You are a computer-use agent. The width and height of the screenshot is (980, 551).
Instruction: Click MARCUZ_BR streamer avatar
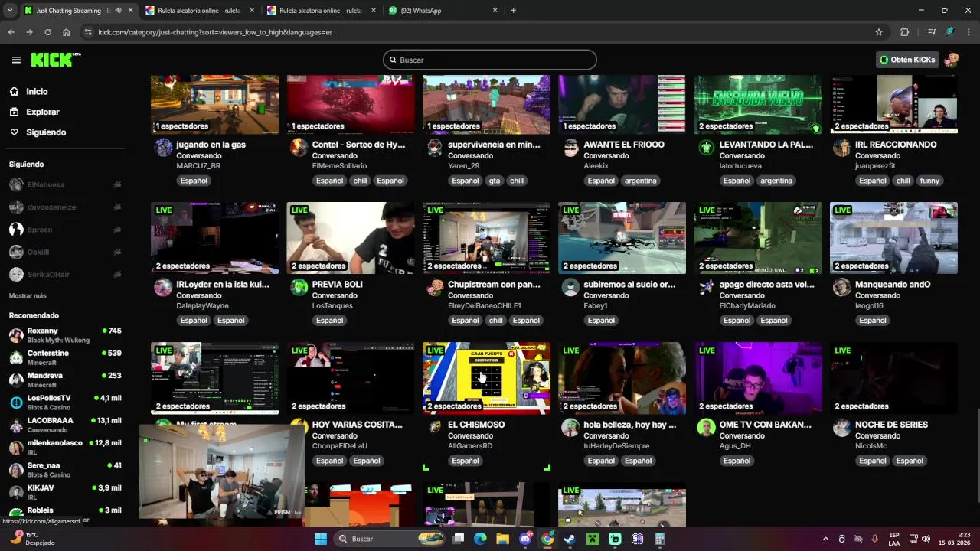[163, 148]
